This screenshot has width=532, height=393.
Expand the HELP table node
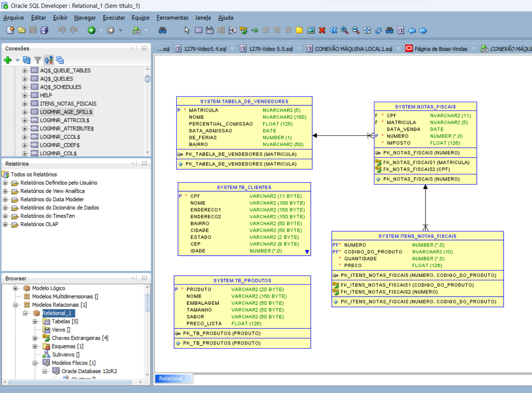(25, 95)
